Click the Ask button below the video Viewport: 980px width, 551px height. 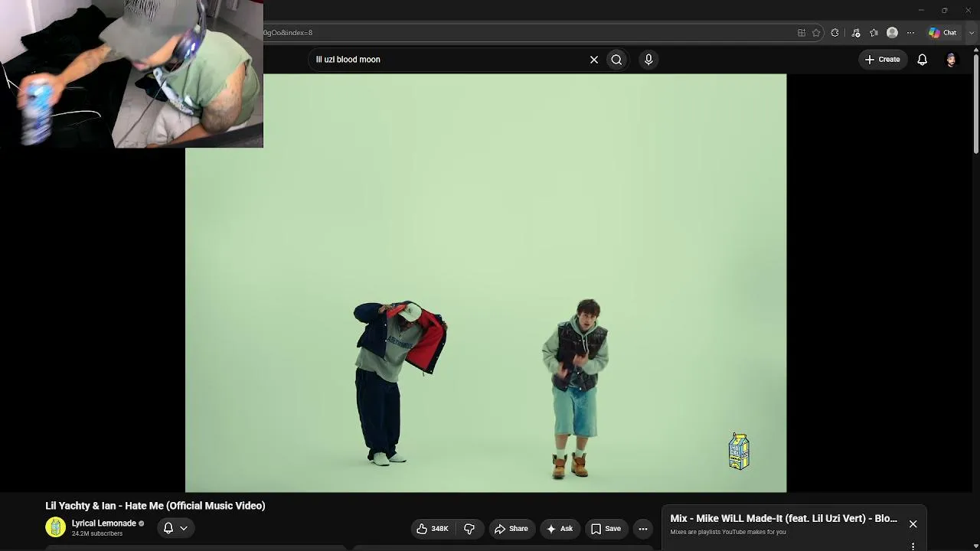(559, 529)
